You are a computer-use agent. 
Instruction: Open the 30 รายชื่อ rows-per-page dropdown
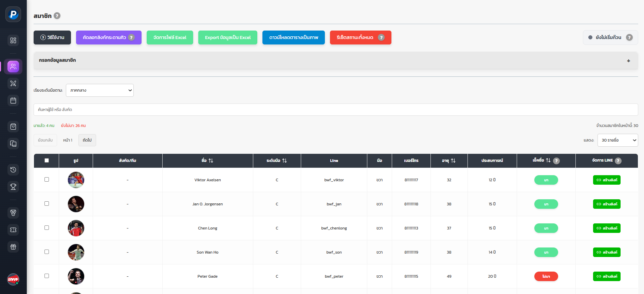pos(618,140)
